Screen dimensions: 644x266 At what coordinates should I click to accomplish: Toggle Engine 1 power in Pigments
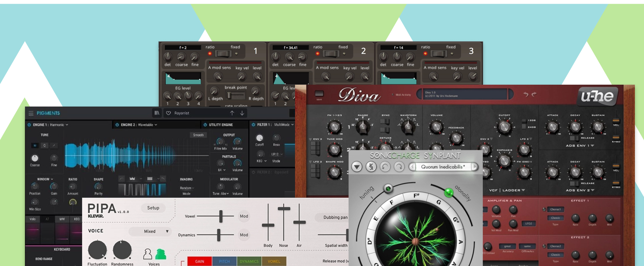click(x=29, y=125)
